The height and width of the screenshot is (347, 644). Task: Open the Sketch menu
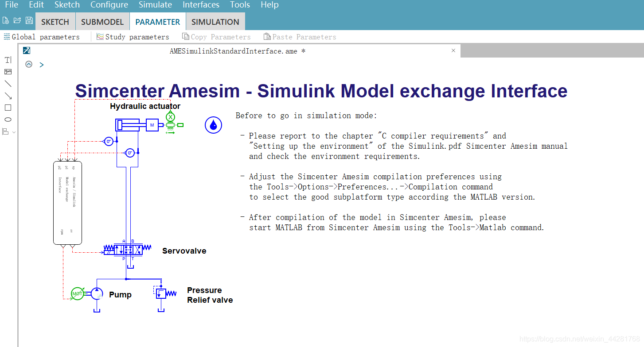pos(67,5)
